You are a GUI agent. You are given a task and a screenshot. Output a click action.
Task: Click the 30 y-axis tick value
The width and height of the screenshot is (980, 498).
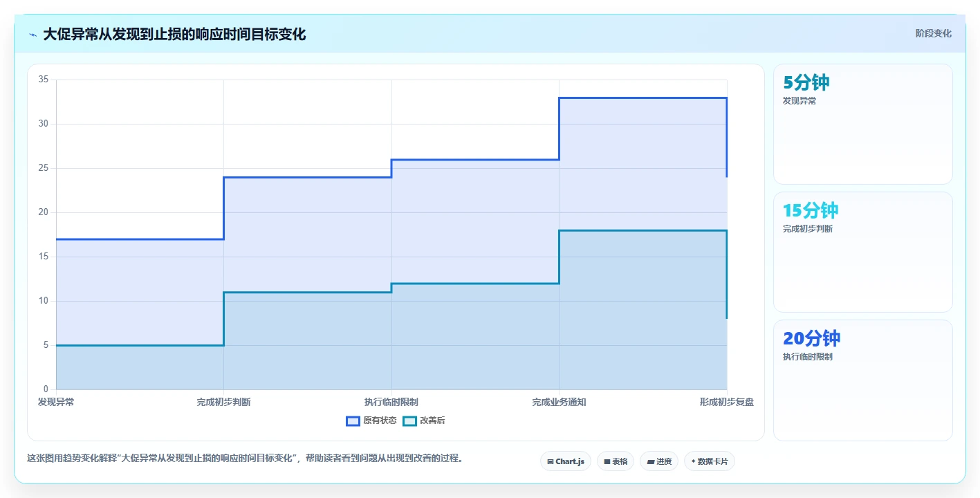coord(43,124)
